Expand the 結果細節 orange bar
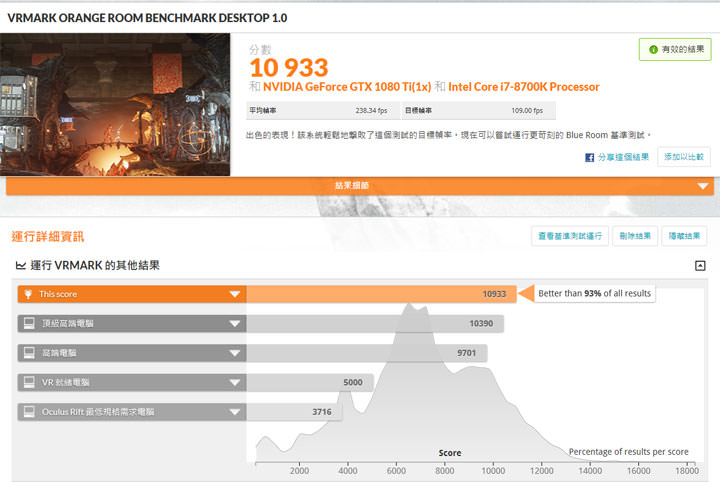The width and height of the screenshot is (720, 483). coord(703,186)
